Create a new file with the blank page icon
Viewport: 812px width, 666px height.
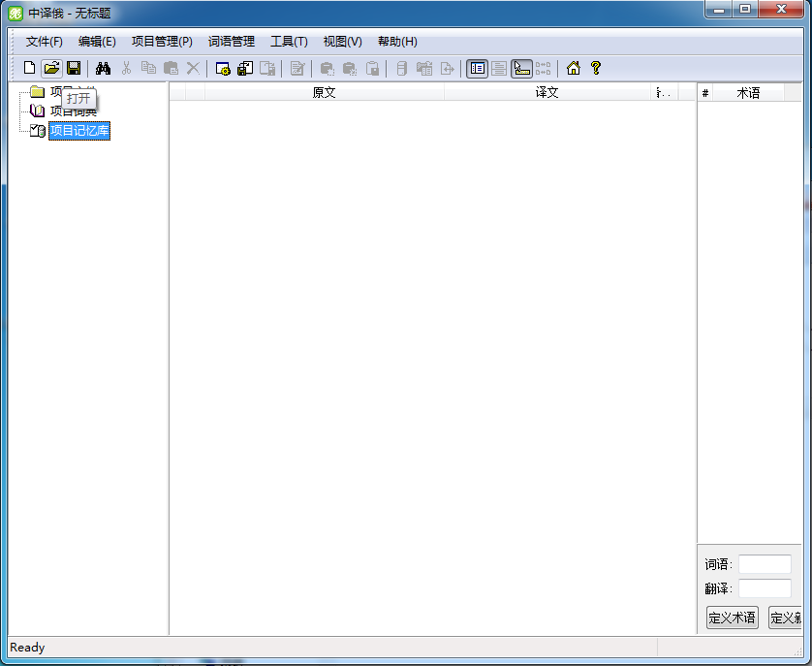tap(29, 68)
